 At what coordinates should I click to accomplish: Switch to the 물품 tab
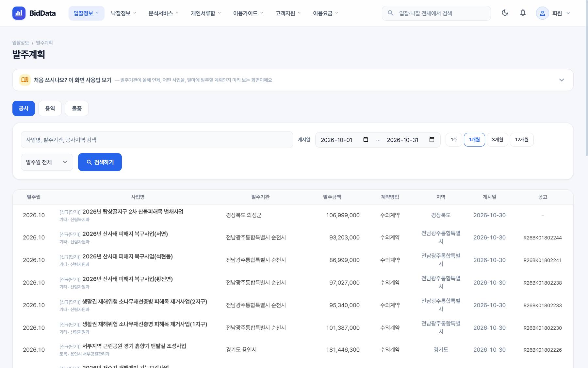pos(77,108)
